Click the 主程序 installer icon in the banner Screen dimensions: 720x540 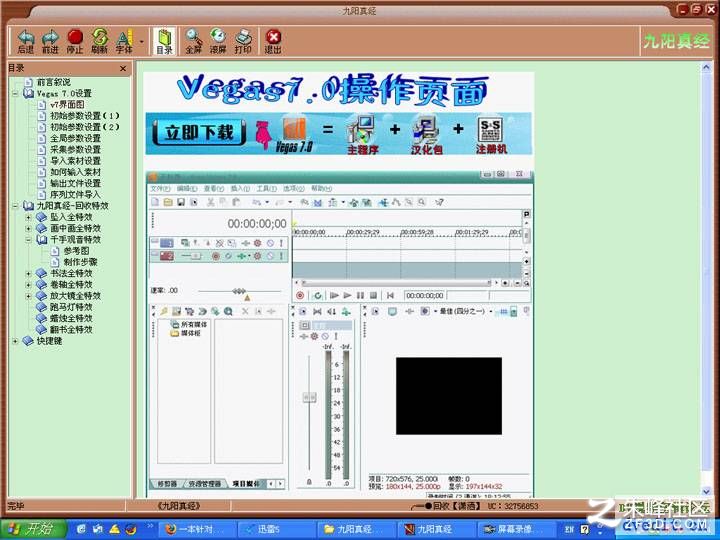362,134
